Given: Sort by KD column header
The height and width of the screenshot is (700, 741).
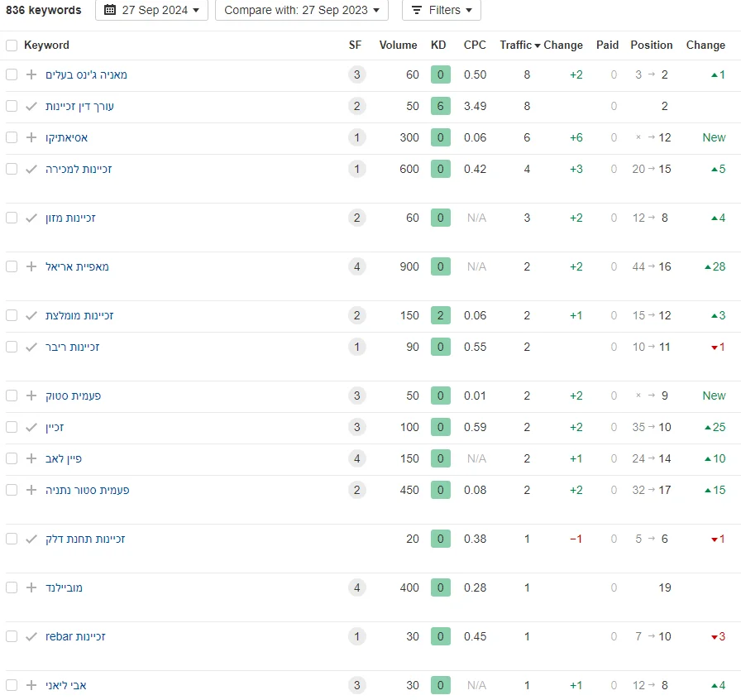Looking at the screenshot, I should pyautogui.click(x=438, y=45).
